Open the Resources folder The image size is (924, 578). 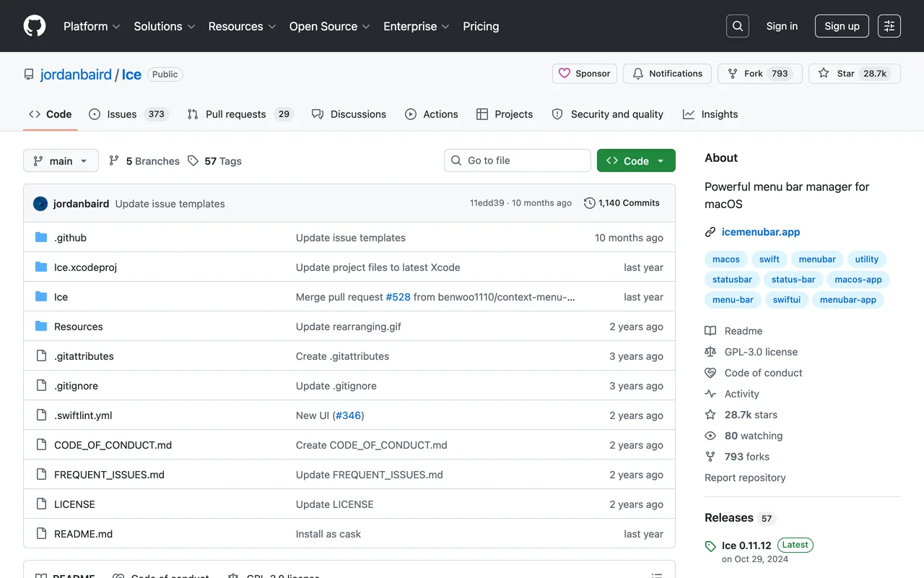[x=78, y=327]
